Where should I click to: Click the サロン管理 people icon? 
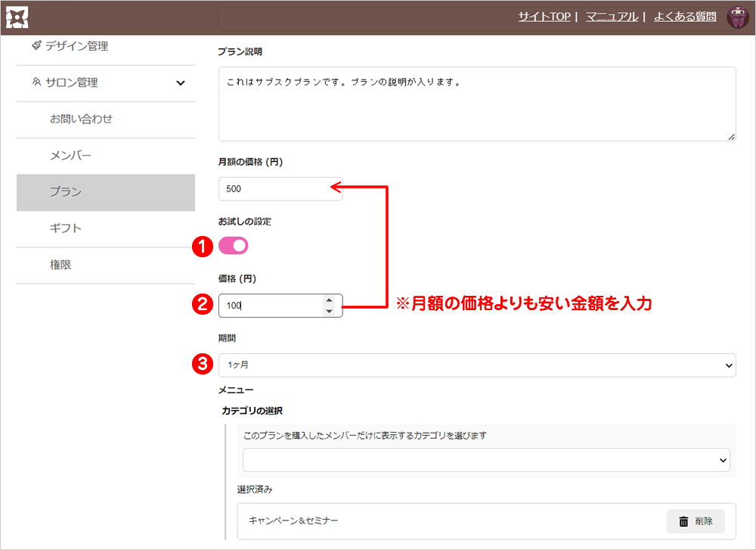(36, 82)
